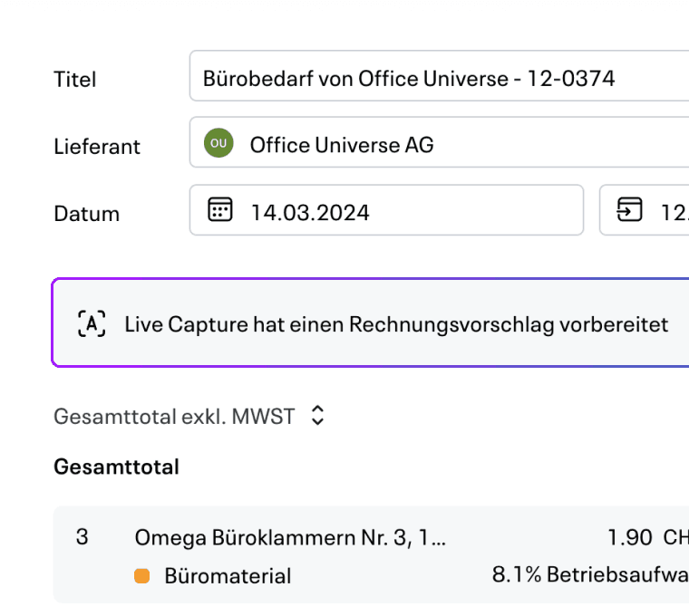Click the orange Büromaterial color swatch
Screen dimensions: 689x616
tap(142, 575)
